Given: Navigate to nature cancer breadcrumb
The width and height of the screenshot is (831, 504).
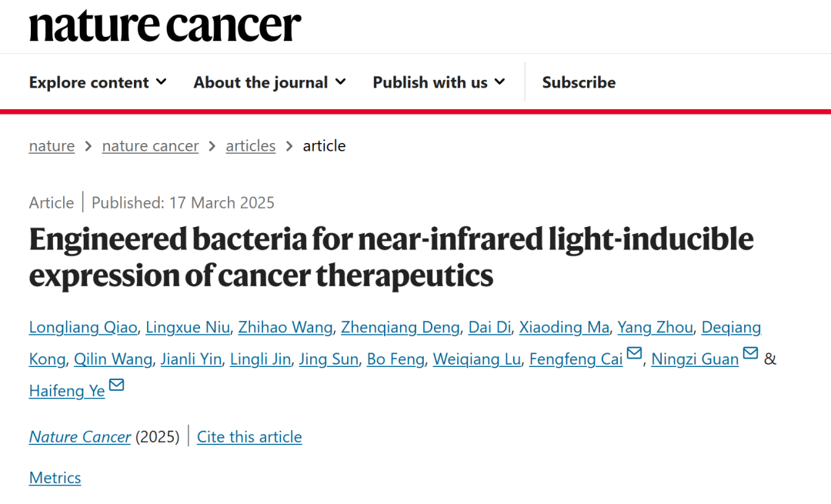Looking at the screenshot, I should pyautogui.click(x=150, y=145).
